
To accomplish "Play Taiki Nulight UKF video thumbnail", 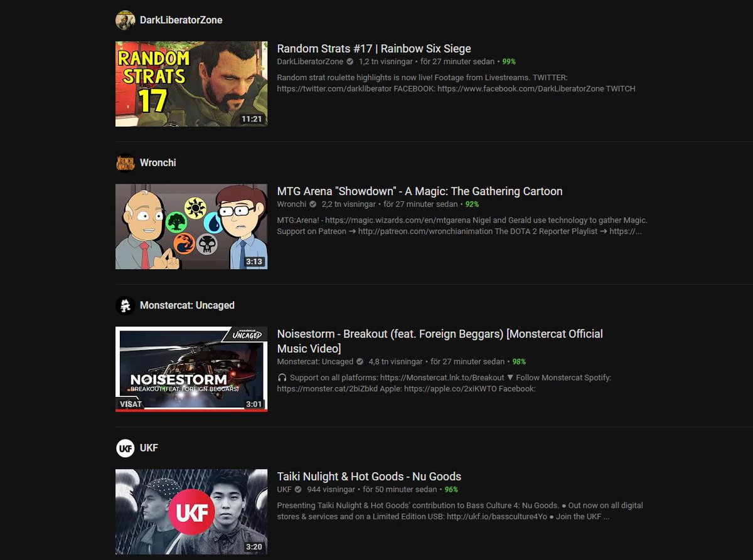I will pos(191,512).
